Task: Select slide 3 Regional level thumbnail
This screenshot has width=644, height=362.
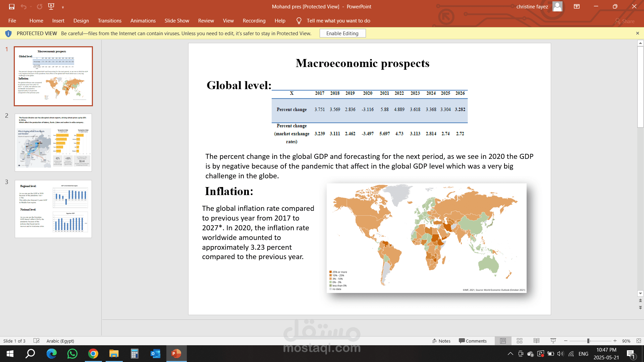Action: coord(53,209)
